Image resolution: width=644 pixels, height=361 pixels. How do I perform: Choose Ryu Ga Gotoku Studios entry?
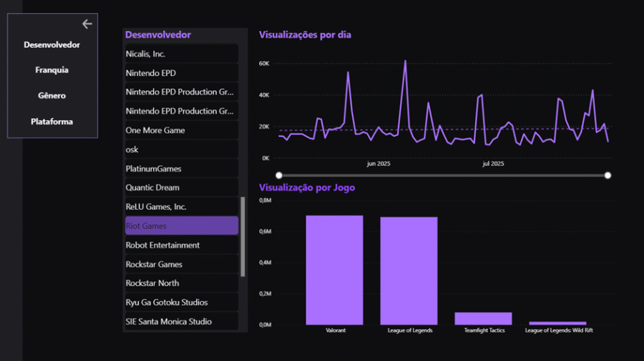tap(180, 302)
